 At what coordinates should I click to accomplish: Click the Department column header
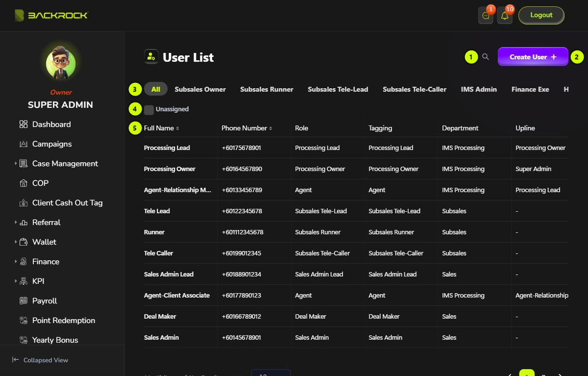click(460, 128)
